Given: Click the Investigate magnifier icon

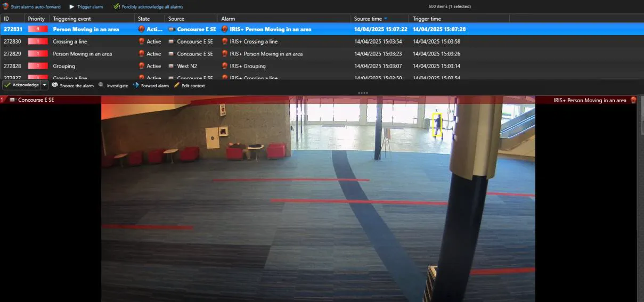Looking at the screenshot, I should click(101, 85).
